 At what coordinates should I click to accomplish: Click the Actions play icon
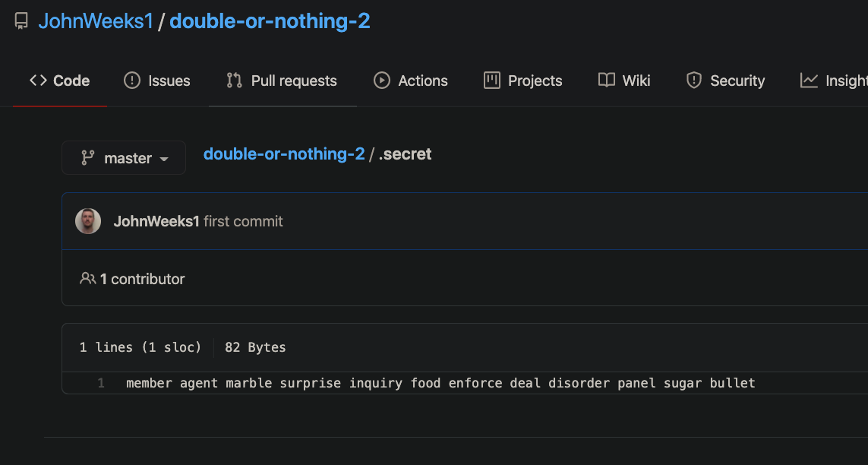(381, 81)
